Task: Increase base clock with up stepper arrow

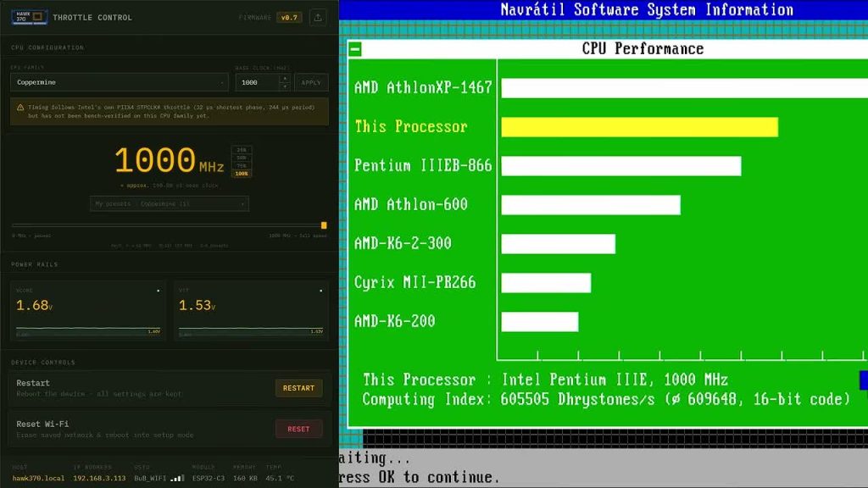Action: [x=285, y=79]
